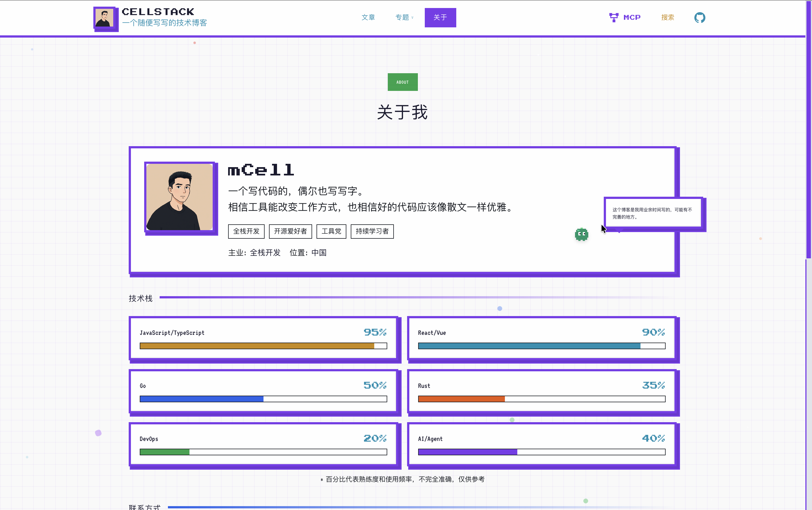
Task: Click the JavaScript/TypeScript progress bar
Action: tap(263, 346)
